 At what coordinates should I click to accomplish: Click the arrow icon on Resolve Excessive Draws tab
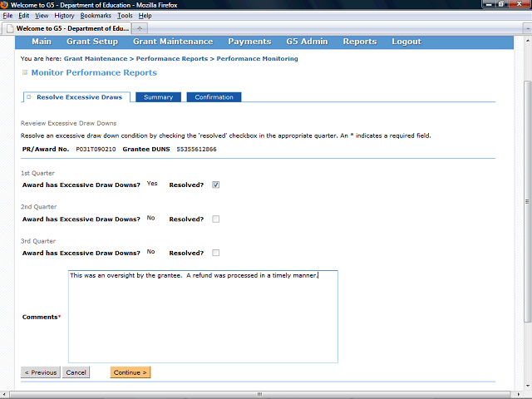tap(29, 97)
